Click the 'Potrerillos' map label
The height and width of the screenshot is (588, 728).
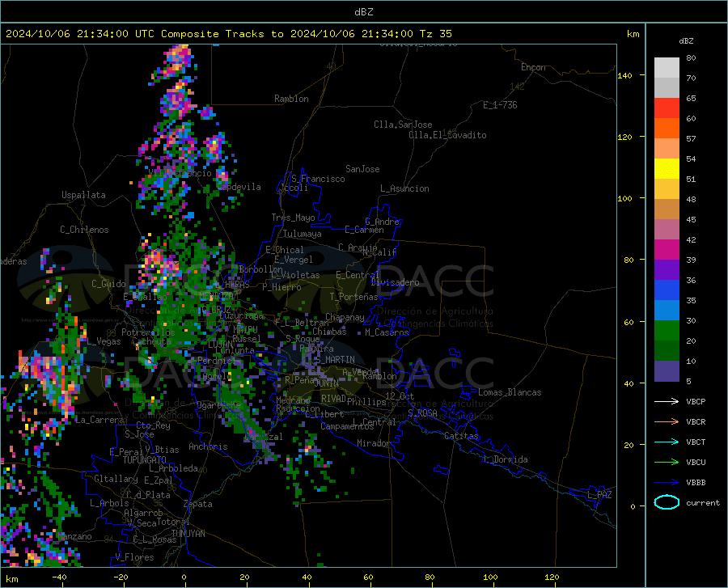pos(148,332)
